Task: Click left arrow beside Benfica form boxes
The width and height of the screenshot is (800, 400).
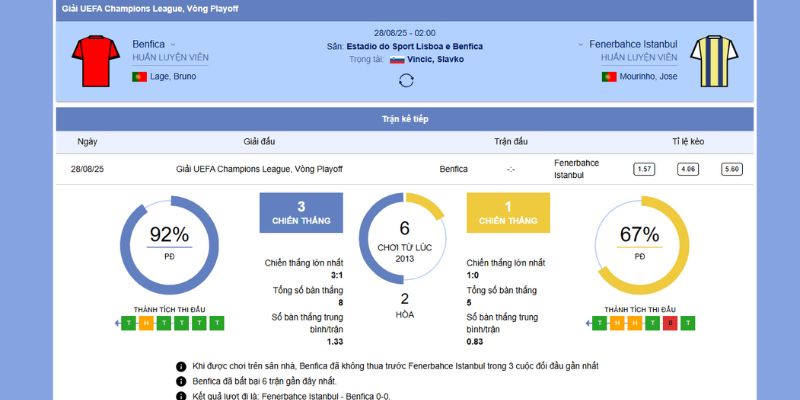Action: click(x=117, y=323)
